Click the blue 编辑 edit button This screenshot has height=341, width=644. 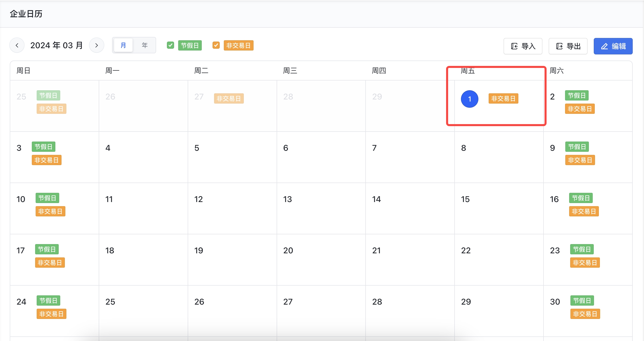point(613,46)
